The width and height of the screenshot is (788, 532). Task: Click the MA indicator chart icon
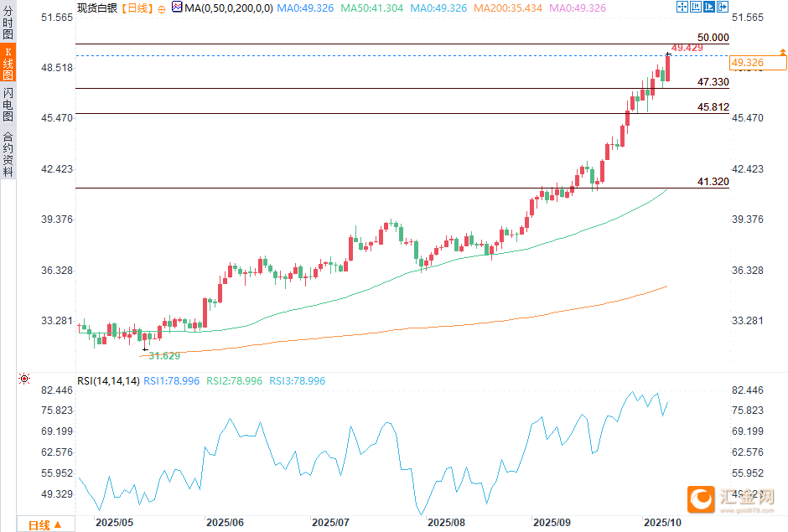click(176, 8)
